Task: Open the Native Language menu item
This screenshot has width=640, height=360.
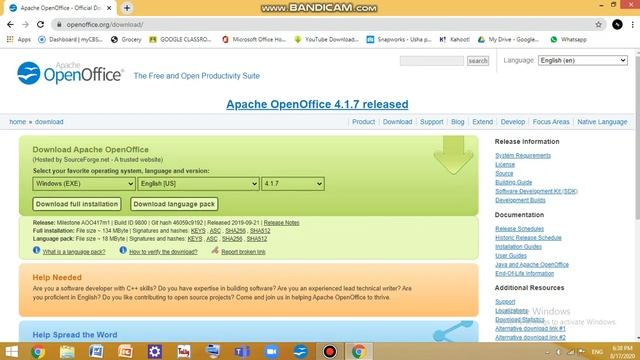Action: point(602,122)
